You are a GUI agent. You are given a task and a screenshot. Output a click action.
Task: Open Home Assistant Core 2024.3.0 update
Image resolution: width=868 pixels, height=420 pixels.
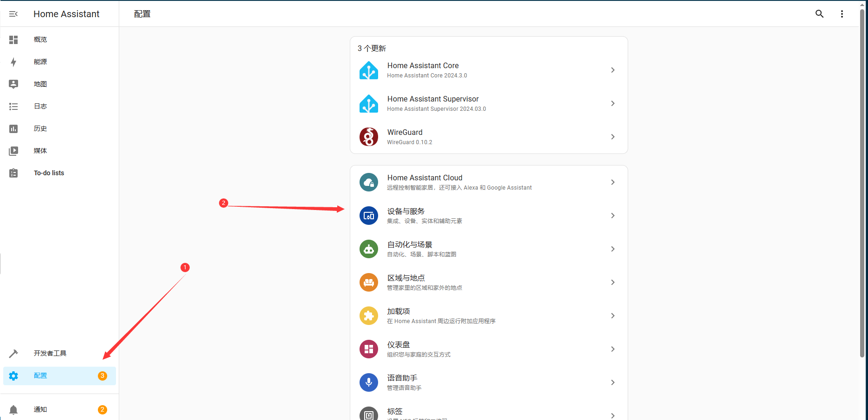(x=489, y=70)
